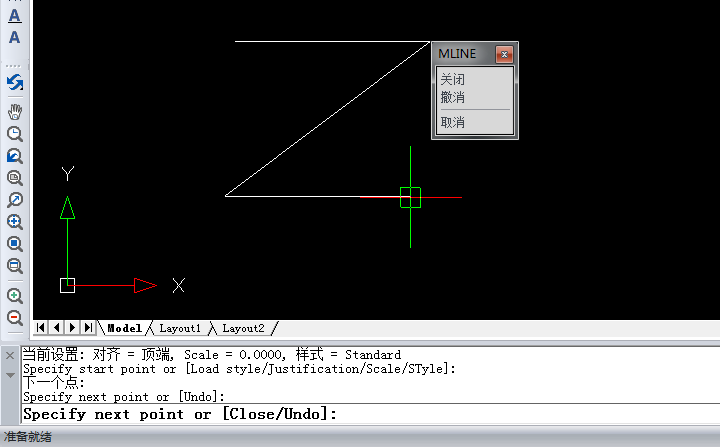The width and height of the screenshot is (720, 447).
Task: Select the Zoom Extents window magnifier icon
Action: tap(15, 266)
